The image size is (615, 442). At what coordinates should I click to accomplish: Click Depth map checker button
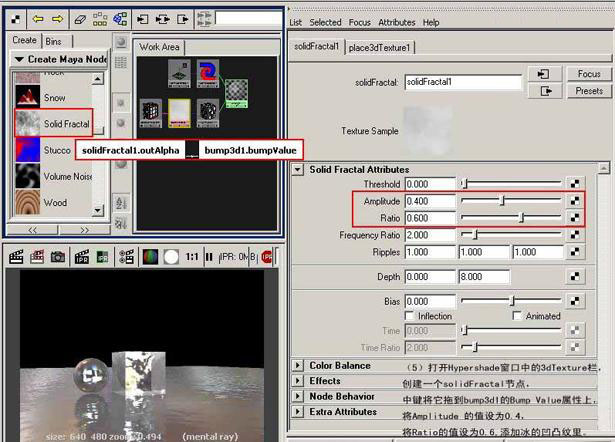coord(575,276)
